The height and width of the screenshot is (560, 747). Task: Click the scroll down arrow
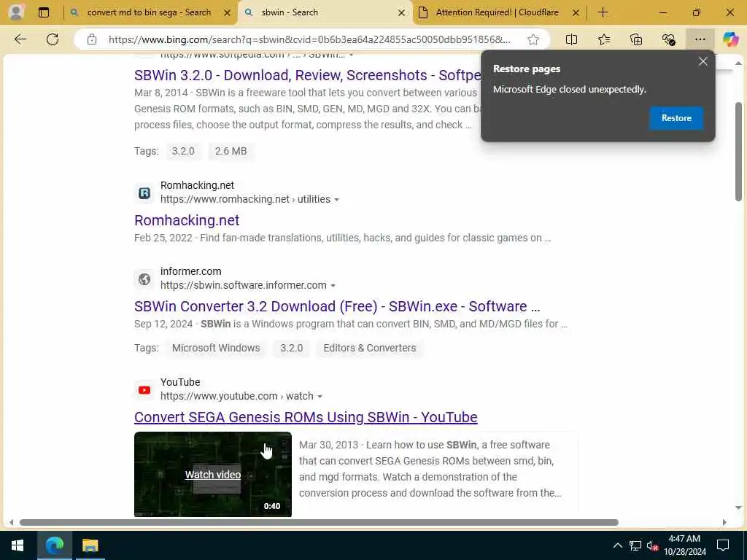pyautogui.click(x=738, y=507)
